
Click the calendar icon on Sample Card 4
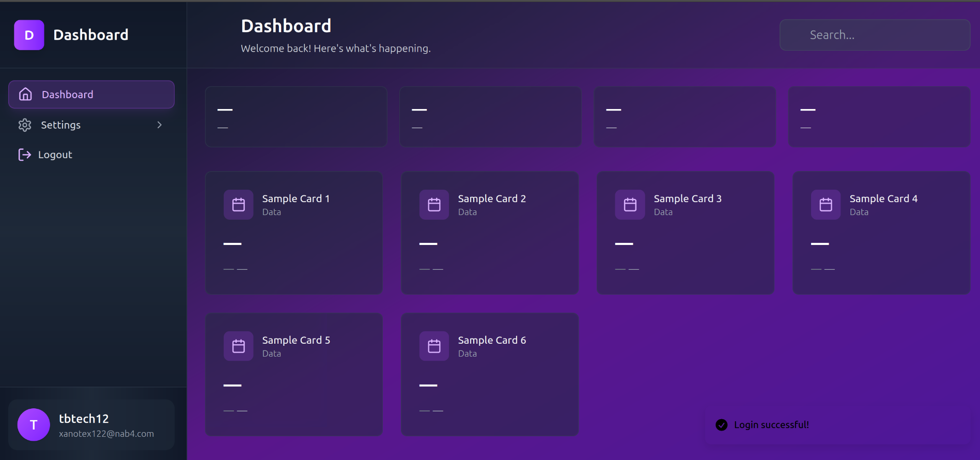pos(826,205)
